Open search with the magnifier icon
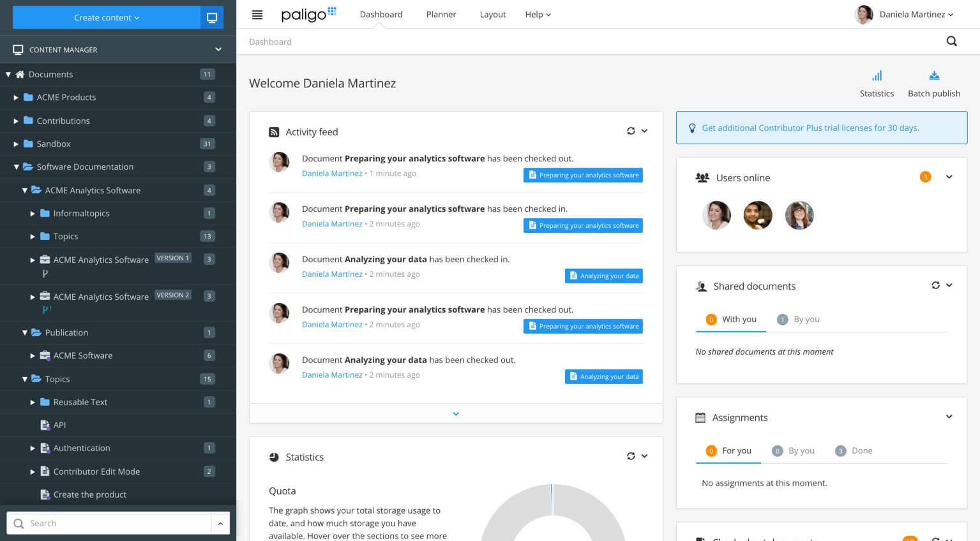 pyautogui.click(x=951, y=41)
